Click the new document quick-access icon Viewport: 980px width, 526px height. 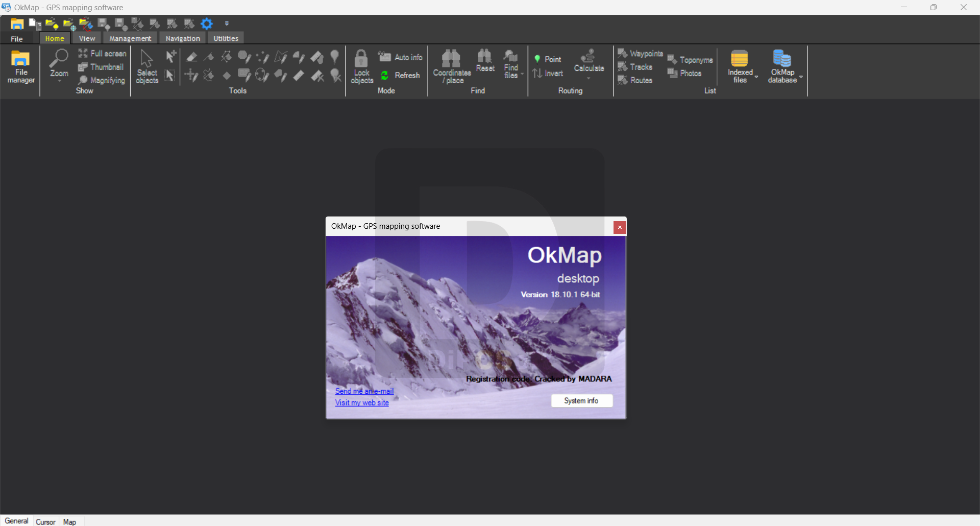pyautogui.click(x=35, y=23)
